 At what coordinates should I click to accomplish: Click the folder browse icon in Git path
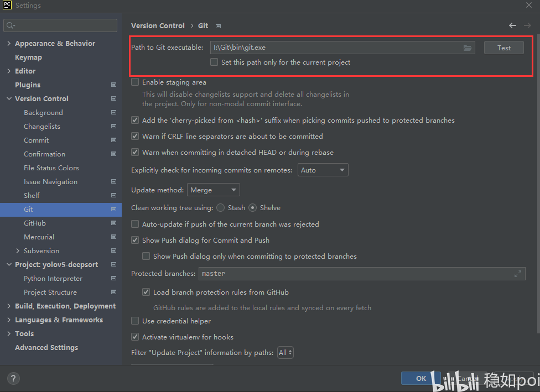468,48
